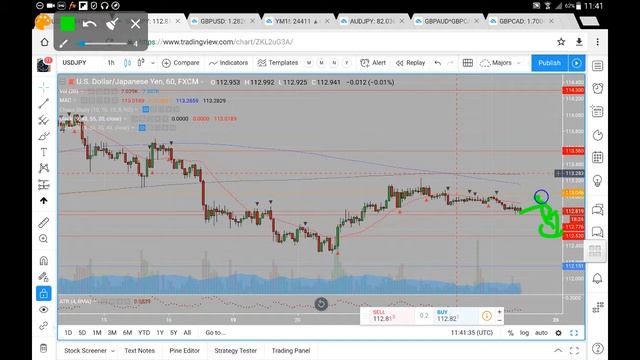Click the BUY 112.82 button
Screen dimensions: 640x360
click(x=455, y=316)
